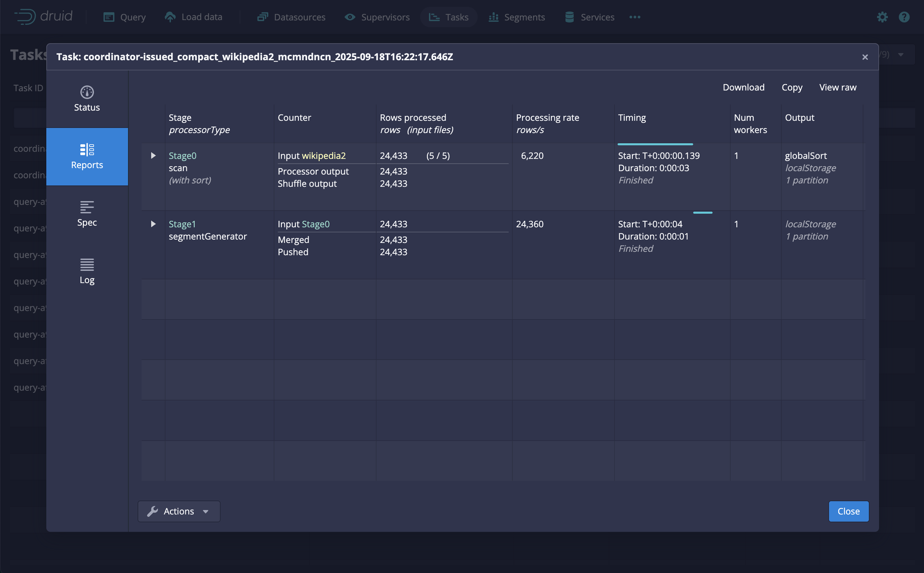The width and height of the screenshot is (924, 573).
Task: Click the globalSort output text
Action: click(806, 156)
